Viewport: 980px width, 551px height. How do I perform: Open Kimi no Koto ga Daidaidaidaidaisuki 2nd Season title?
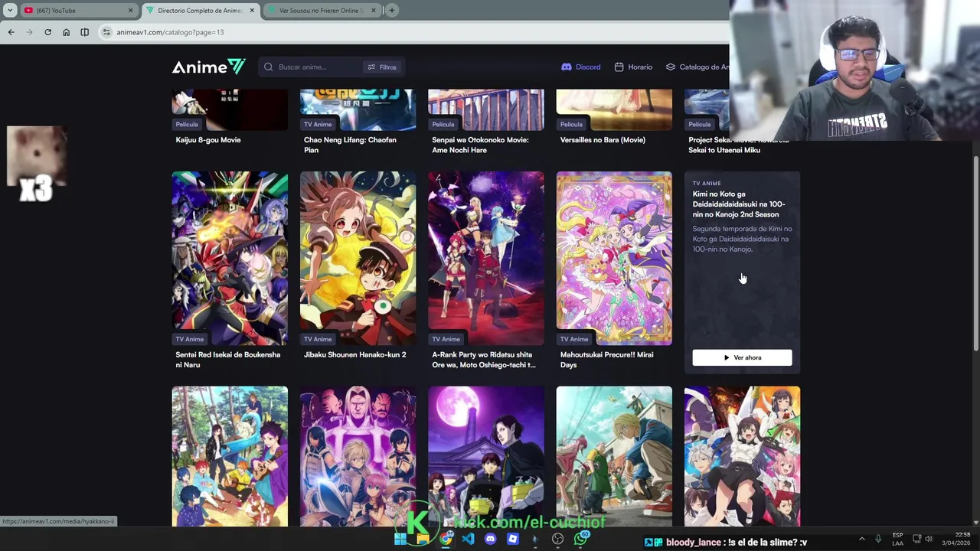pos(739,204)
